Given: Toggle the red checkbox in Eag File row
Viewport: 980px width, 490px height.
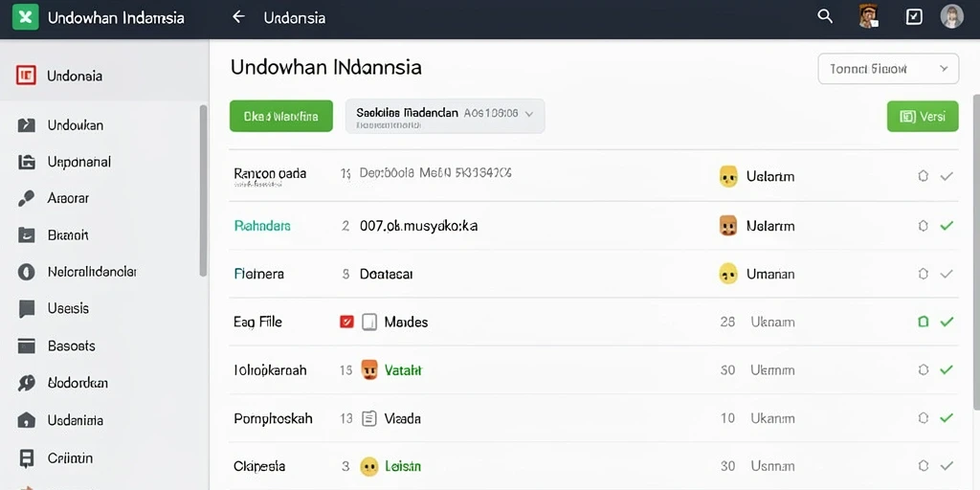Looking at the screenshot, I should 346,322.
